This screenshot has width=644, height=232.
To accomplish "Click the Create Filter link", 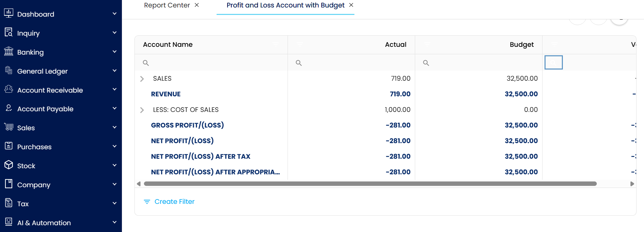I will (174, 202).
